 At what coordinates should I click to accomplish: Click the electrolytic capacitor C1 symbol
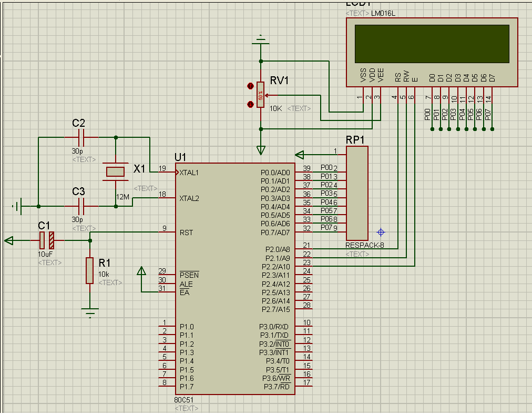pos(47,241)
